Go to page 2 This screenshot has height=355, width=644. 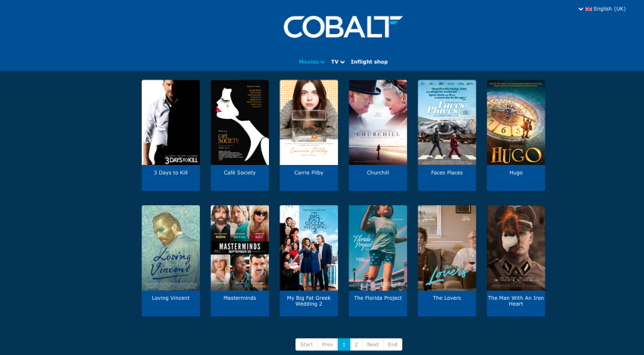tap(356, 344)
